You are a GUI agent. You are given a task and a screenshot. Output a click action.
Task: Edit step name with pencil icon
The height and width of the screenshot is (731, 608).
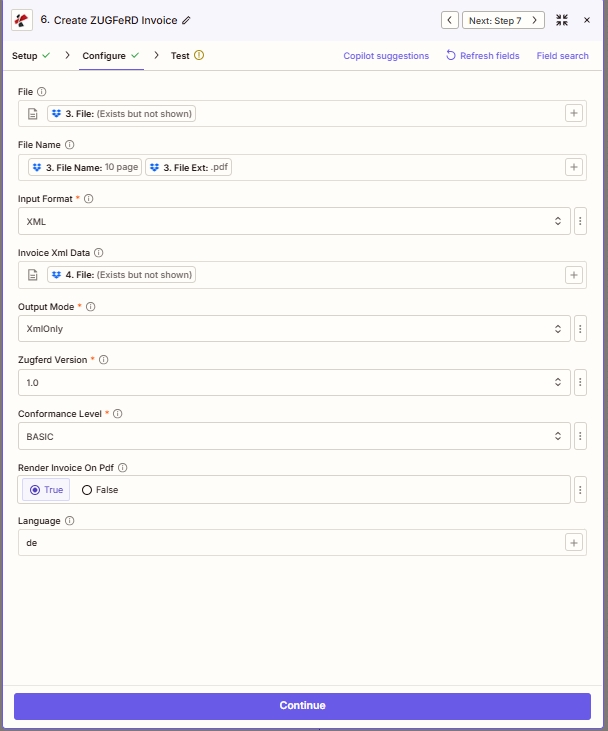pos(186,21)
